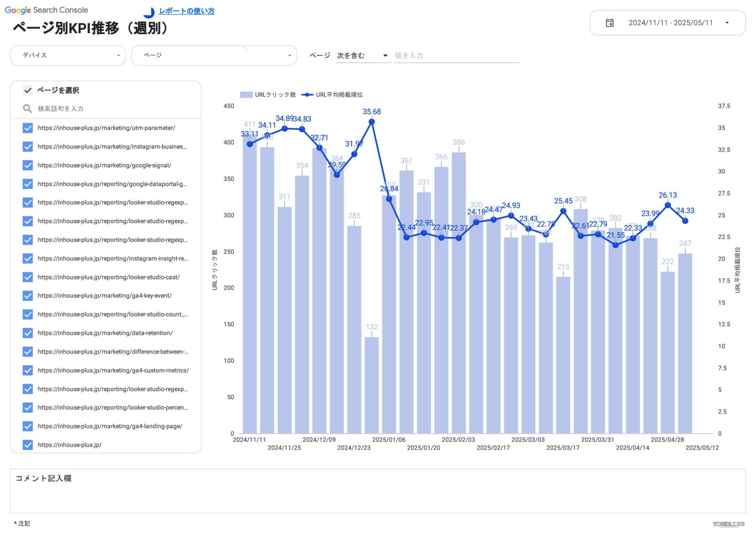Click the blue crescent icon beside report guide link
The width and height of the screenshot is (756, 534).
pos(150,12)
